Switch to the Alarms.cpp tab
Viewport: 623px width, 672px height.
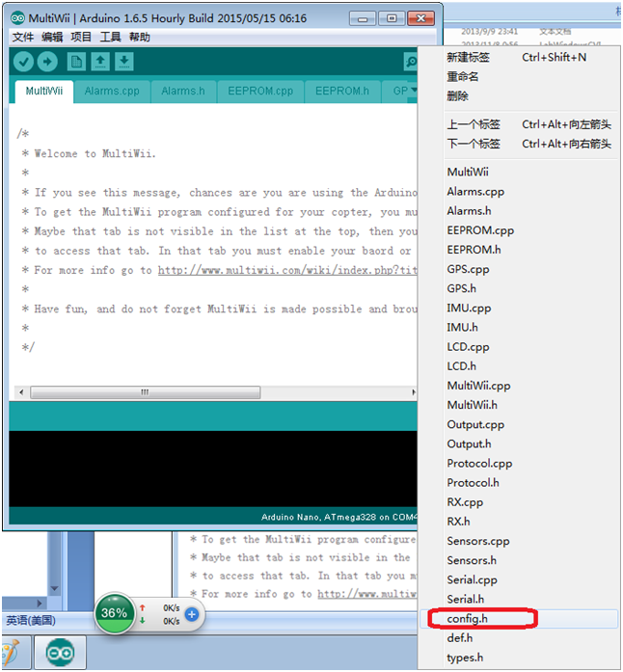(112, 92)
